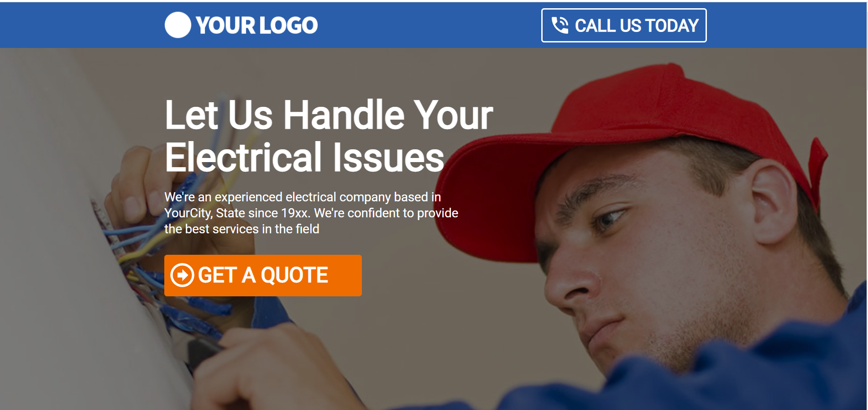Screen dimensions: 868x410
Task: Click the GET A QUOTE button label
Action: click(x=263, y=275)
